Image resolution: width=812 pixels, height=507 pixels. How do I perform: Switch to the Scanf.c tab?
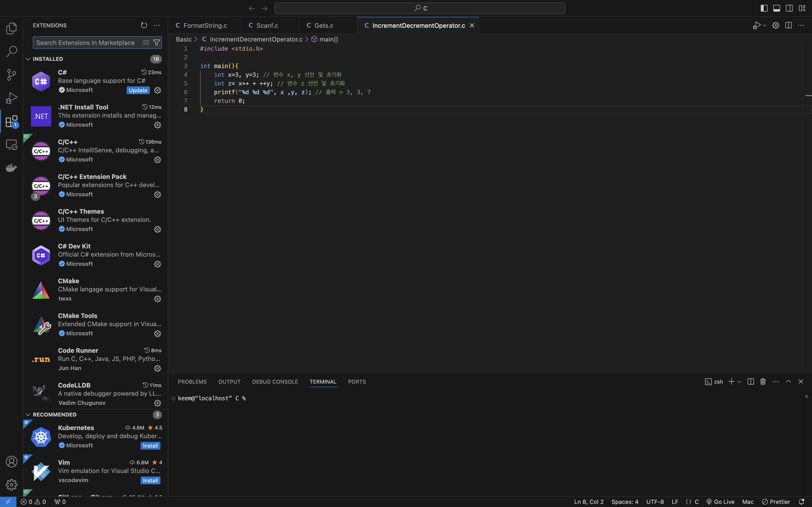tap(267, 26)
